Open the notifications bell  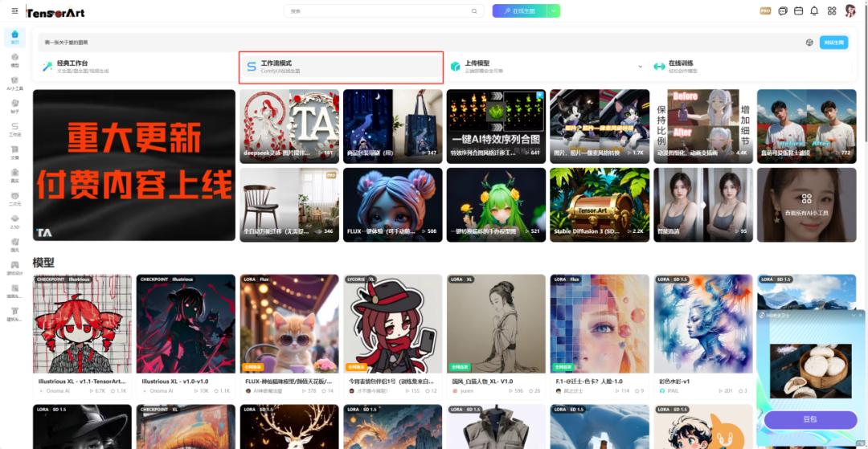click(814, 11)
